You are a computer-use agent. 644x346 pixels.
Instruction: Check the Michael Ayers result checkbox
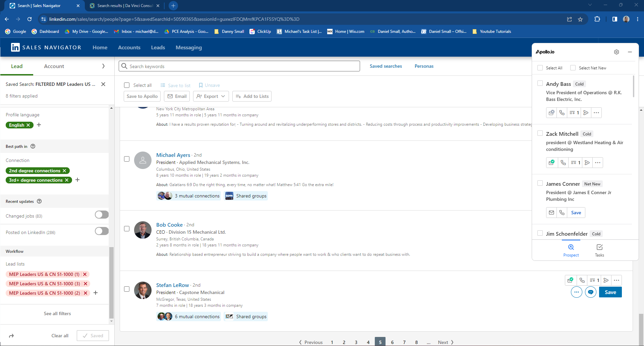[x=127, y=159]
